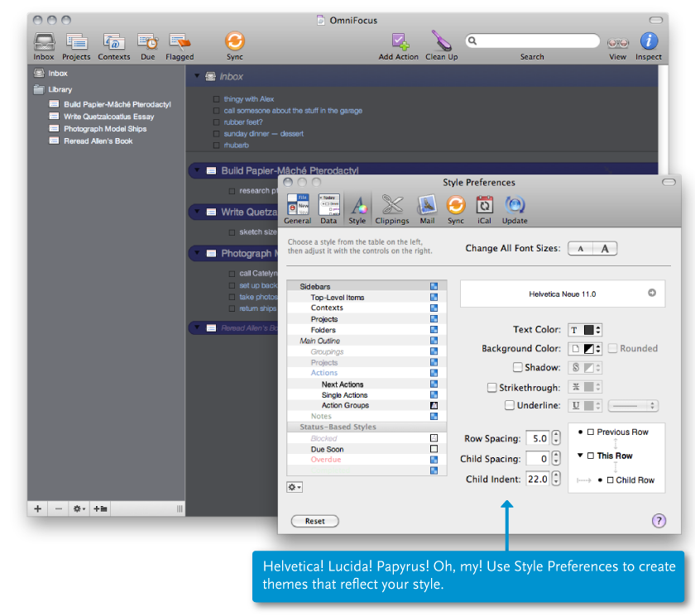This screenshot has width=695, height=616.
Task: Run Clean Up from the toolbar
Action: [442, 46]
